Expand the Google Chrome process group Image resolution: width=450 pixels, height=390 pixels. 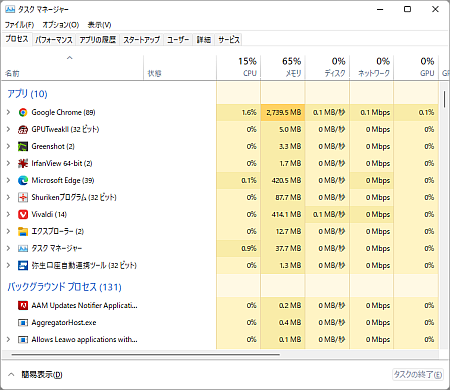(8, 112)
